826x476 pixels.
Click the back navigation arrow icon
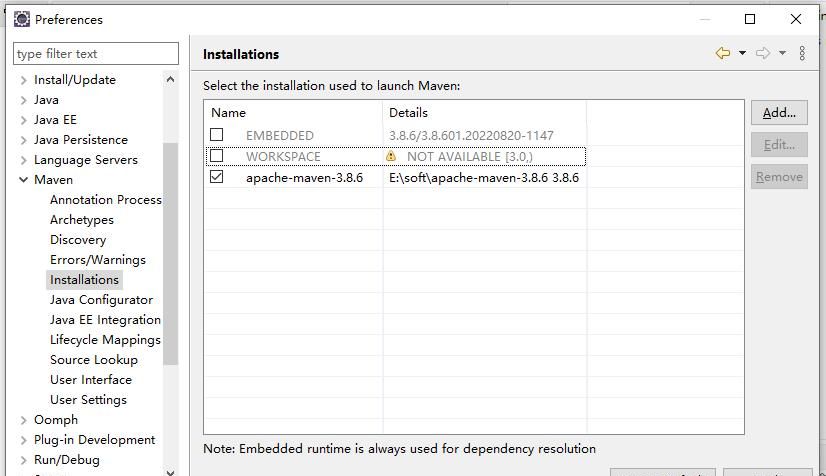pos(722,53)
